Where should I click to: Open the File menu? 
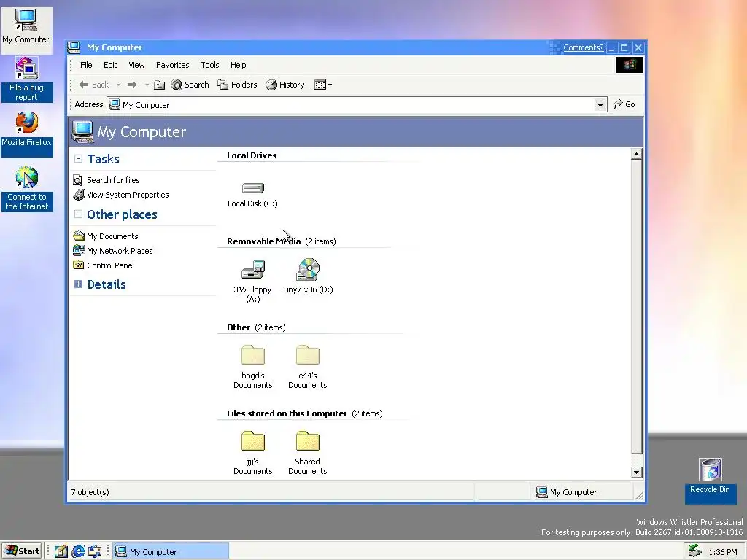click(86, 65)
